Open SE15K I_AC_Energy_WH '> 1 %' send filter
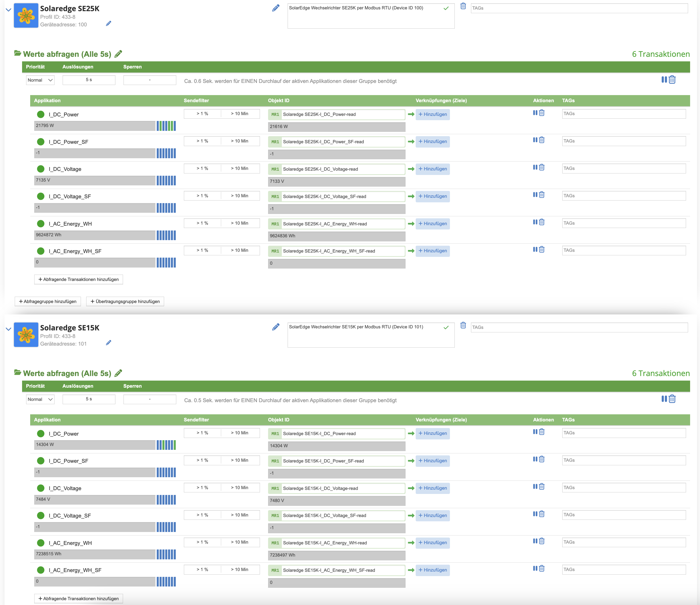This screenshot has height=605, width=700. [x=202, y=542]
